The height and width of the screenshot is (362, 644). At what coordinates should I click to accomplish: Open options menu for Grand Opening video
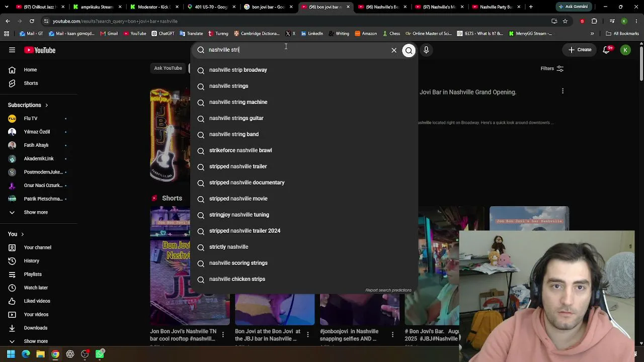click(x=562, y=91)
